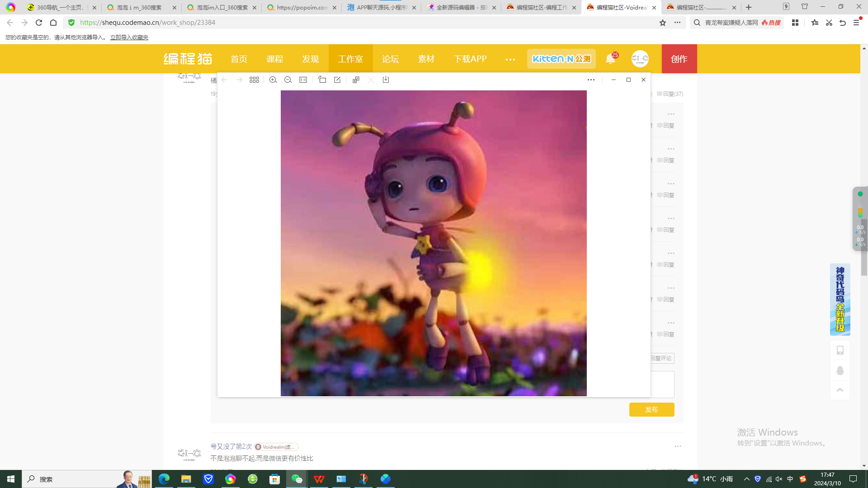Select the 工作室 menu item
The width and height of the screenshot is (868, 488).
[350, 59]
